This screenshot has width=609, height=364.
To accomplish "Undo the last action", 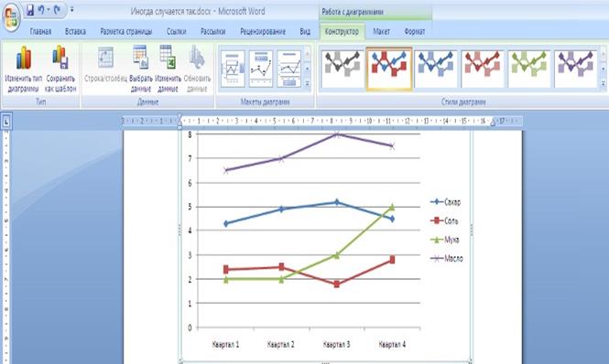I will [x=41, y=10].
